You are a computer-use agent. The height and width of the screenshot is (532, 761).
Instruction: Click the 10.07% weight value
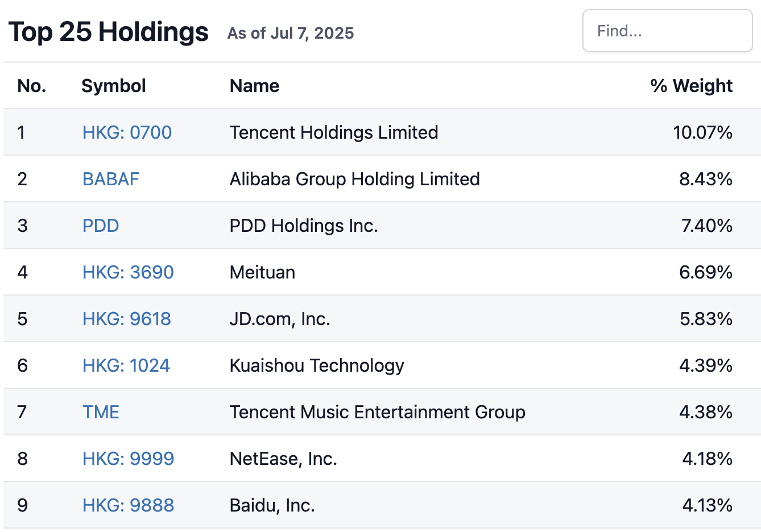702,132
